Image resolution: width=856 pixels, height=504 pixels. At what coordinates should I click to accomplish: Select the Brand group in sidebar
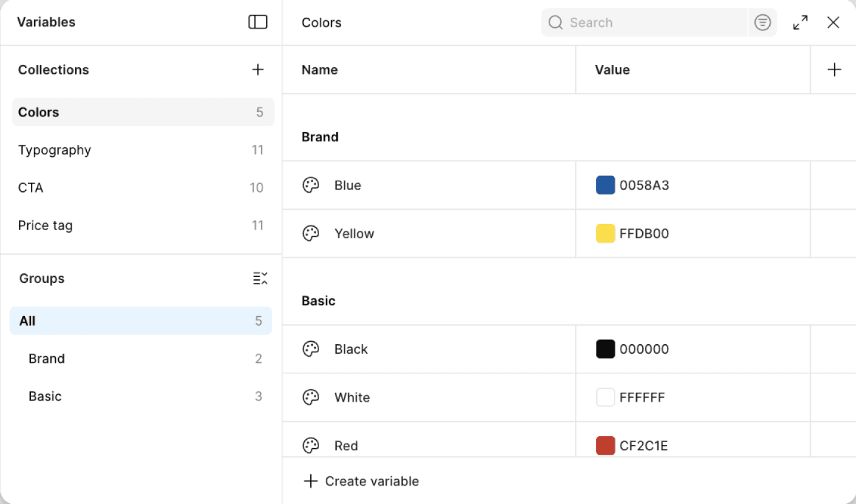click(x=141, y=358)
